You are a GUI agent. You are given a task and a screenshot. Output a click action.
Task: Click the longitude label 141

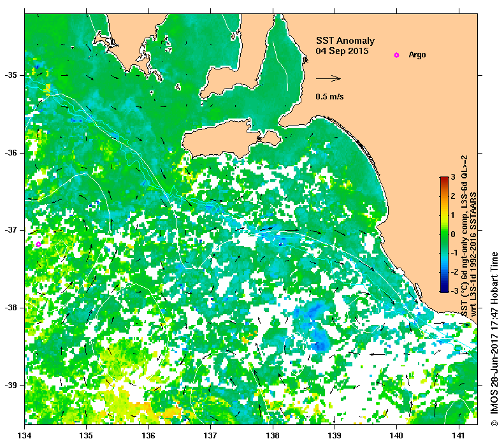click(x=459, y=436)
